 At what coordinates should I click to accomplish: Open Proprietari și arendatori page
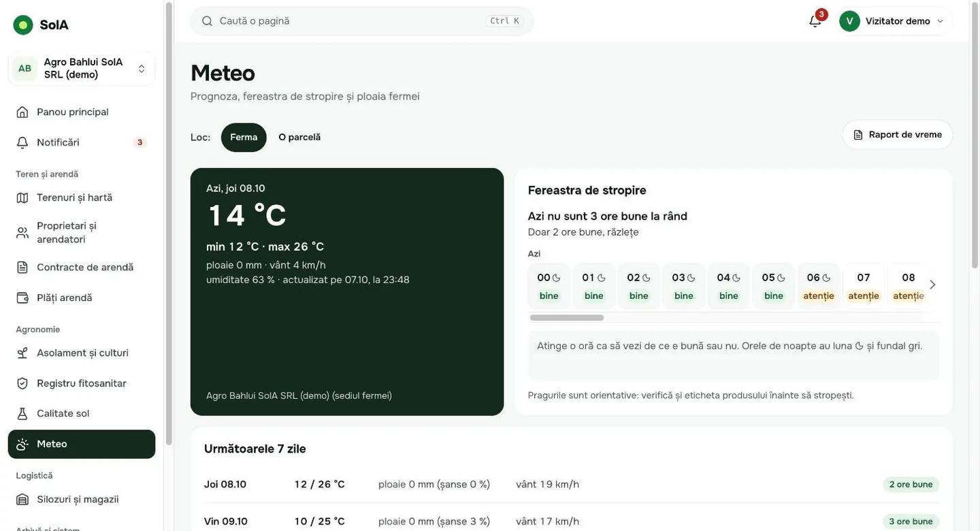(x=82, y=232)
